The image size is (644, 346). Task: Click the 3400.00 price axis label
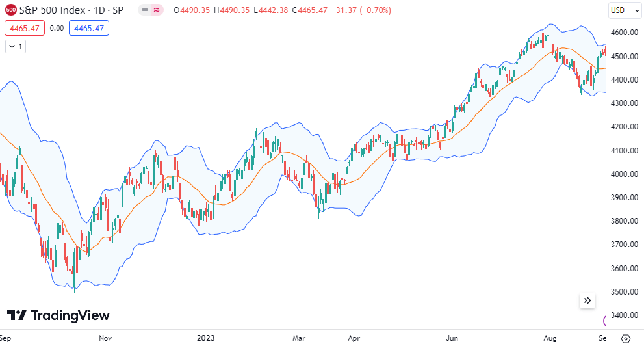pos(625,315)
